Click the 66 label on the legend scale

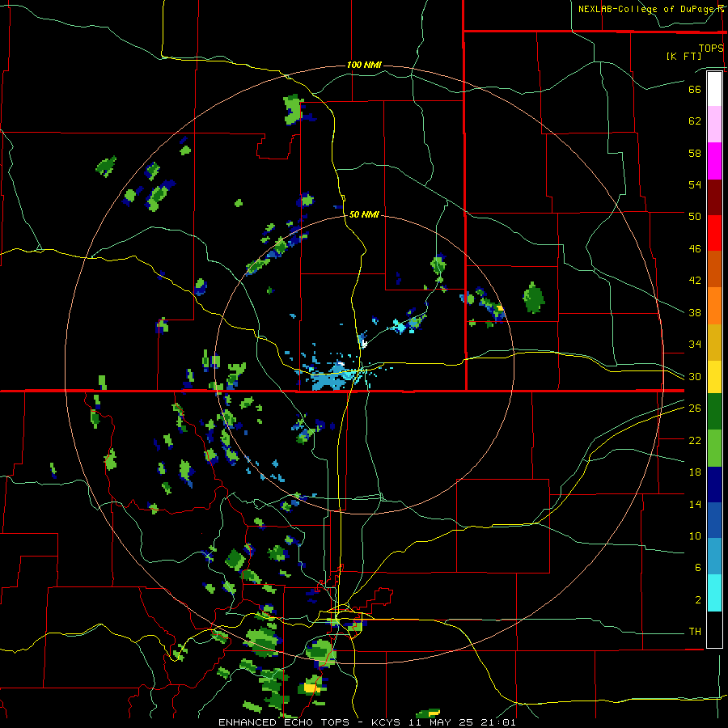click(695, 89)
